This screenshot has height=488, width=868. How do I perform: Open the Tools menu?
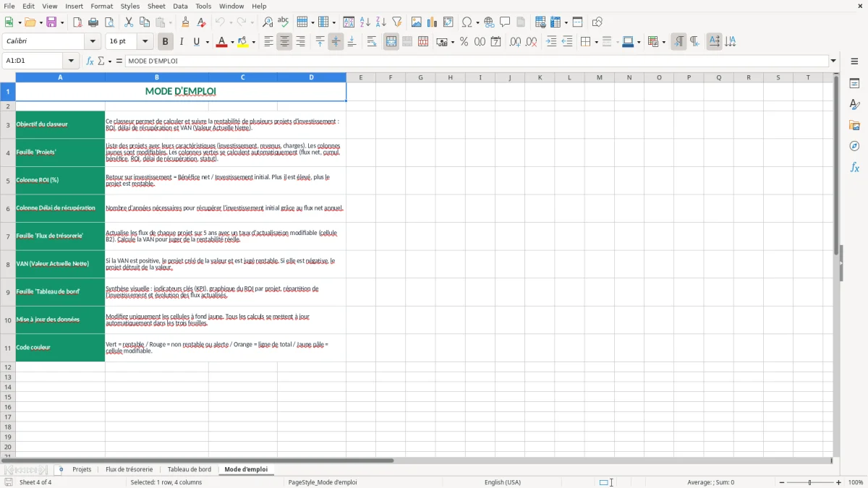(x=203, y=6)
